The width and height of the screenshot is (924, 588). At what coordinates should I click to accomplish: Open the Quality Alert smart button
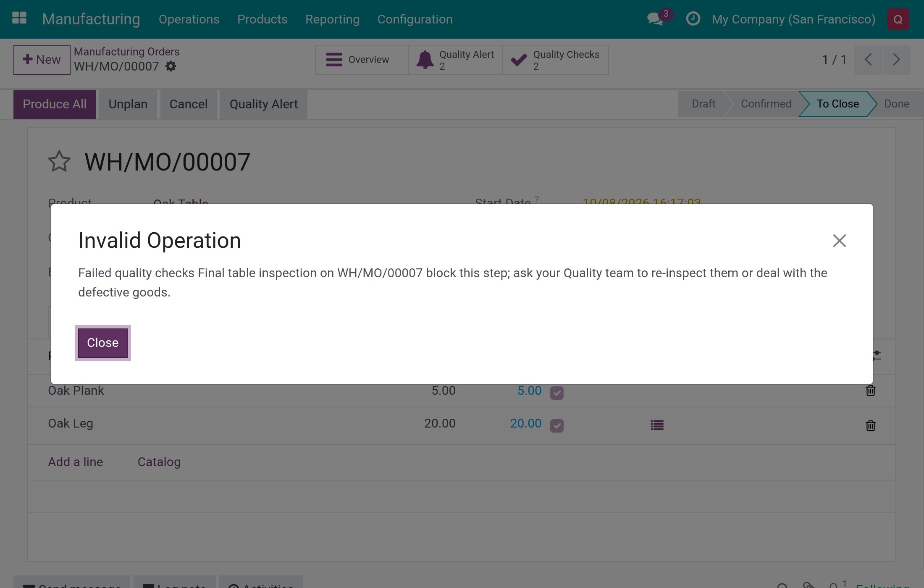click(456, 60)
